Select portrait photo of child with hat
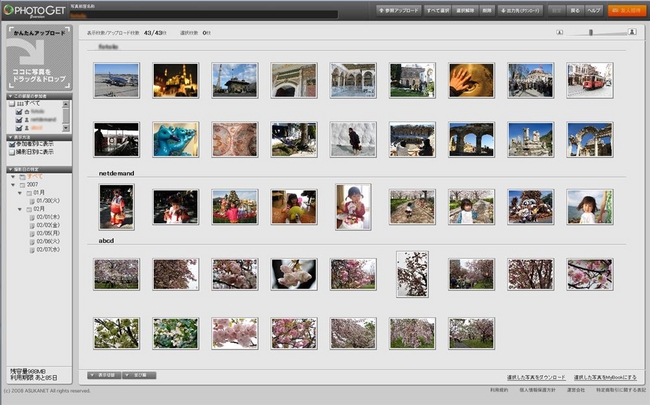Image resolution: width=650 pixels, height=405 pixels. (353, 207)
